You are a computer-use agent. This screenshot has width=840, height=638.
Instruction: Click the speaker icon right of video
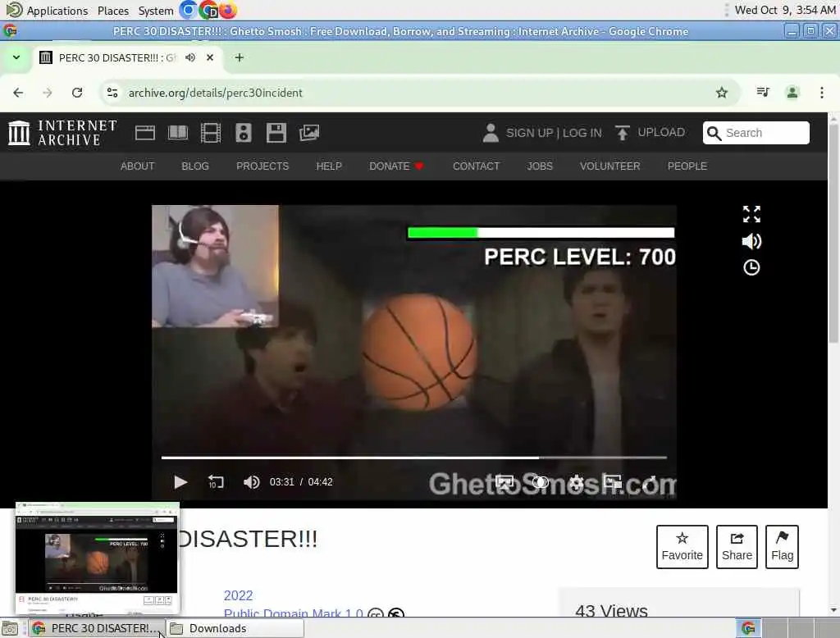pyautogui.click(x=751, y=242)
